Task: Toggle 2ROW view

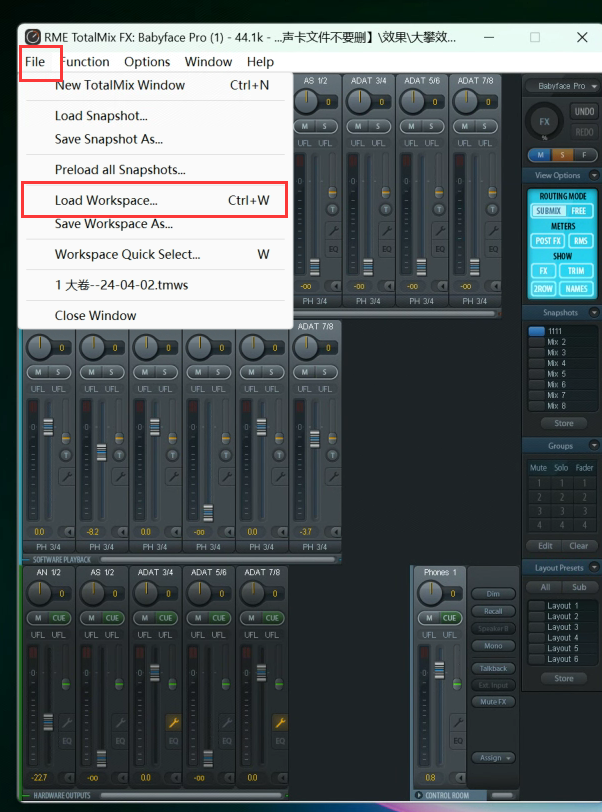Action: click(x=543, y=289)
